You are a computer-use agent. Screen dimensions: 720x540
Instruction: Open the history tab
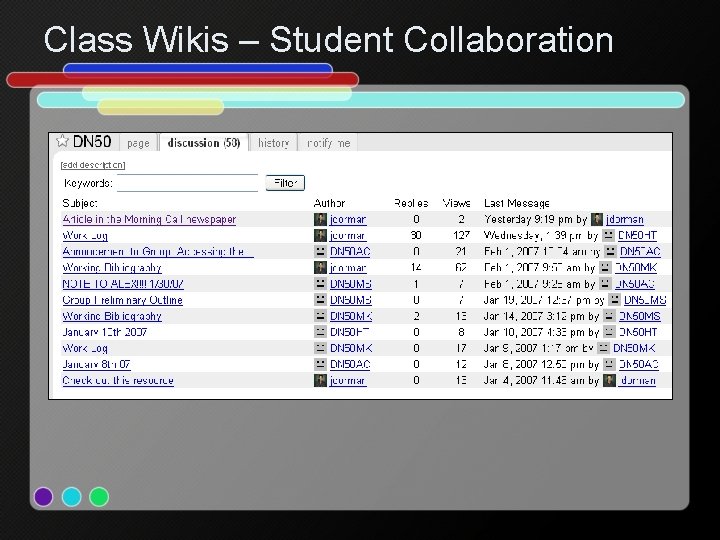[x=274, y=143]
